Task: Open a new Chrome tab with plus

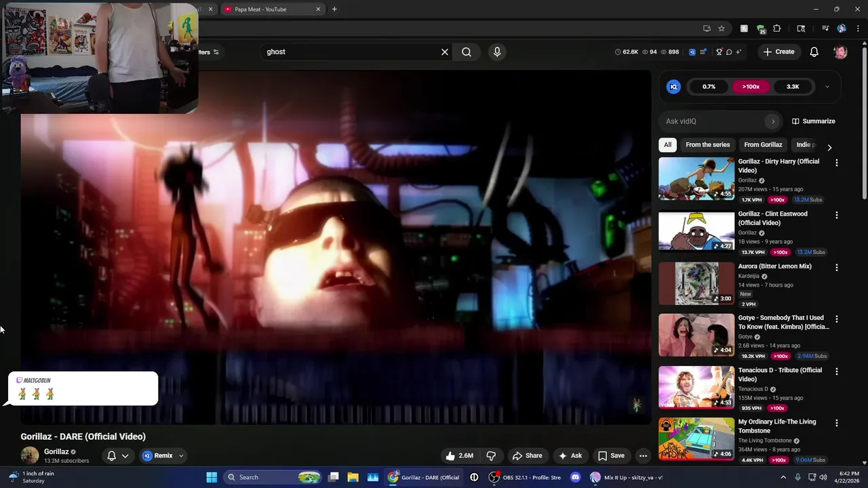Action: click(334, 9)
